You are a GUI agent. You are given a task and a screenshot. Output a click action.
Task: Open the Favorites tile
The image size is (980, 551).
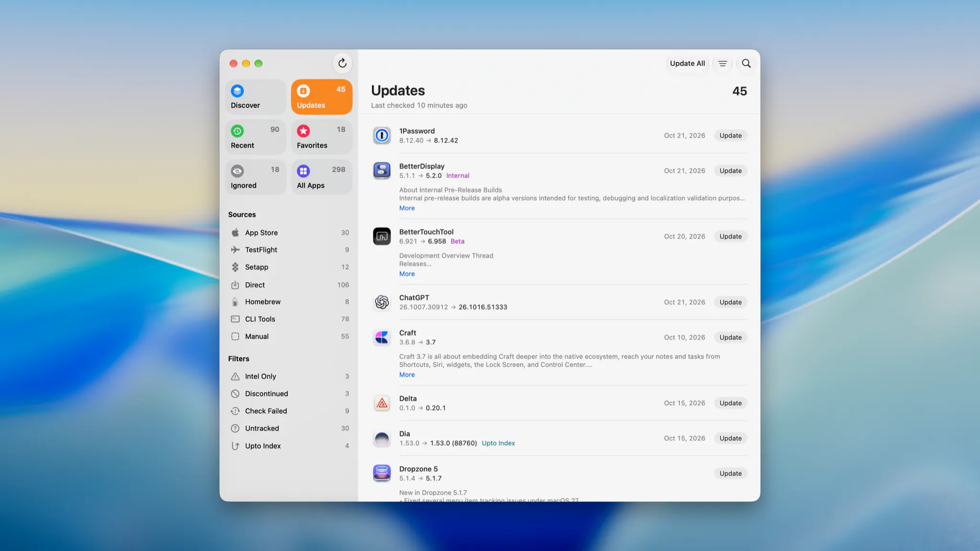tap(322, 137)
